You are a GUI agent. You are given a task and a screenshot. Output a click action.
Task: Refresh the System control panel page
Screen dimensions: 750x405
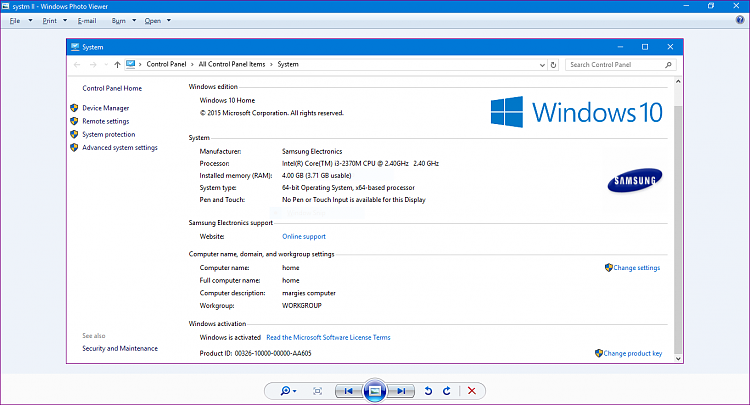(553, 65)
